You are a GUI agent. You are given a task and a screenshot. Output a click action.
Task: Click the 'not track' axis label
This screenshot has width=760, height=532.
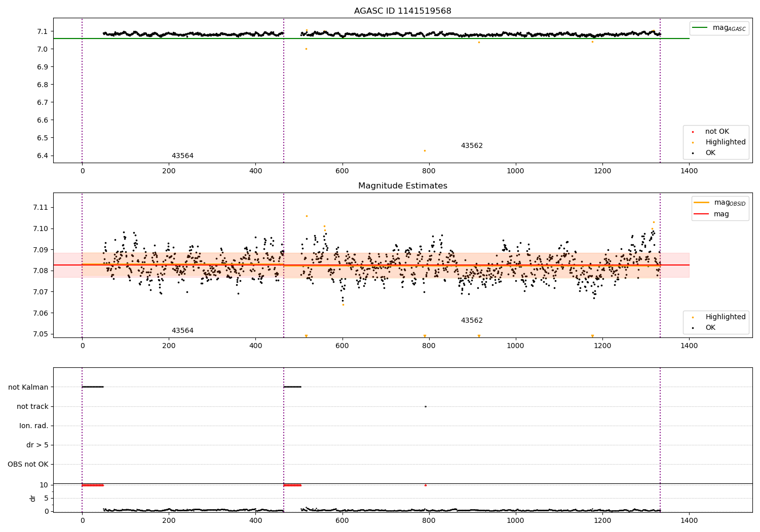coord(32,406)
